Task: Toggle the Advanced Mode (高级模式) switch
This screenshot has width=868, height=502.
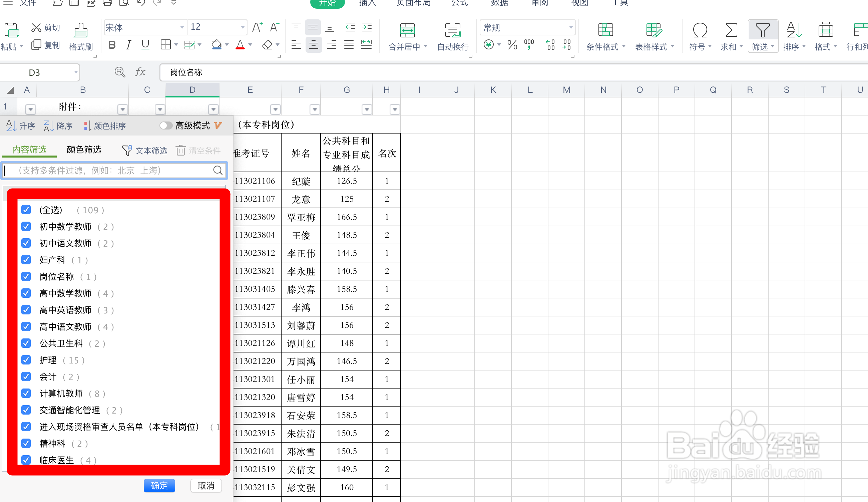Action: (166, 126)
